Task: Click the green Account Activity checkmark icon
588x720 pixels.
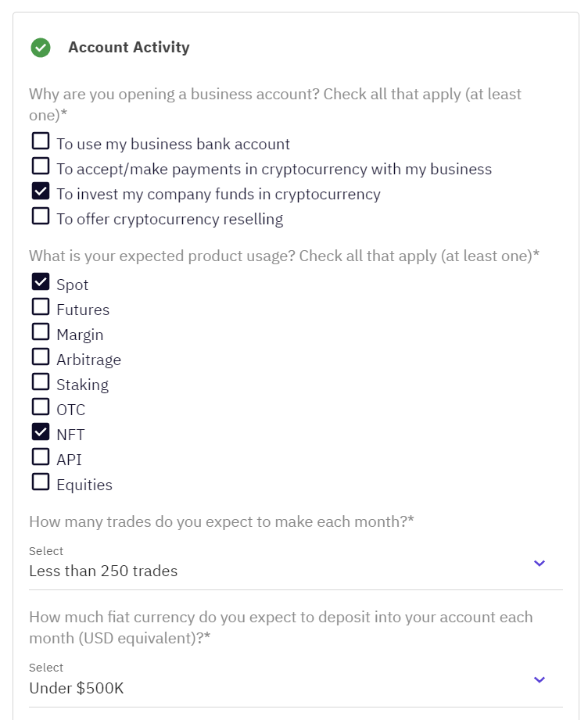Action: click(41, 48)
